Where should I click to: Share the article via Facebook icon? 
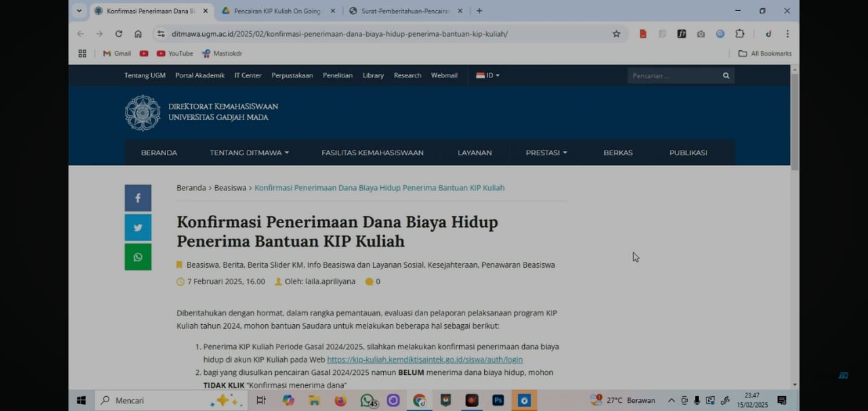(x=138, y=198)
